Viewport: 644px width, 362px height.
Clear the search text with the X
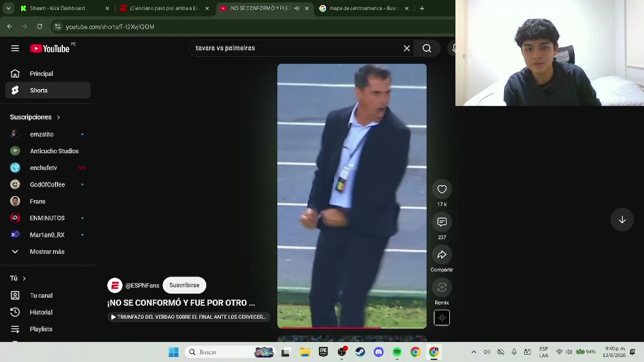407,48
